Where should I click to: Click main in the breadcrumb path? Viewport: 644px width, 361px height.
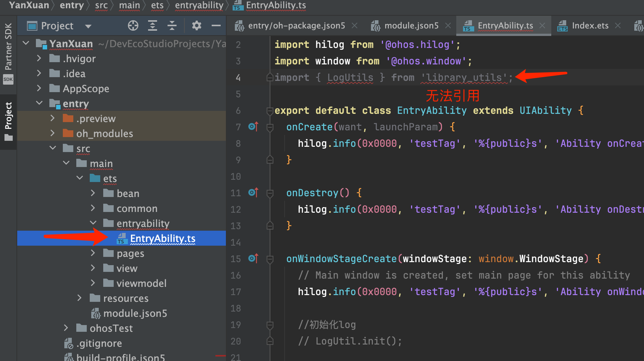[x=129, y=5]
